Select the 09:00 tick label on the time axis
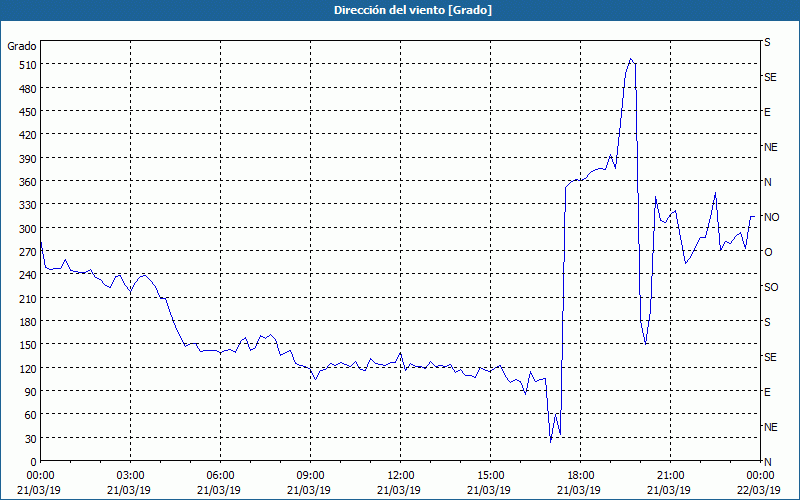Screen dimensions: 800x500 310,476
